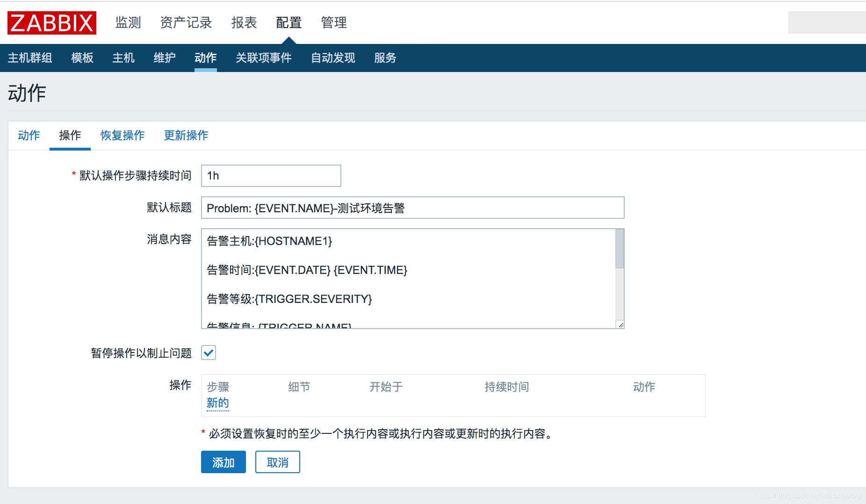Click the search box at top right

pos(827,22)
